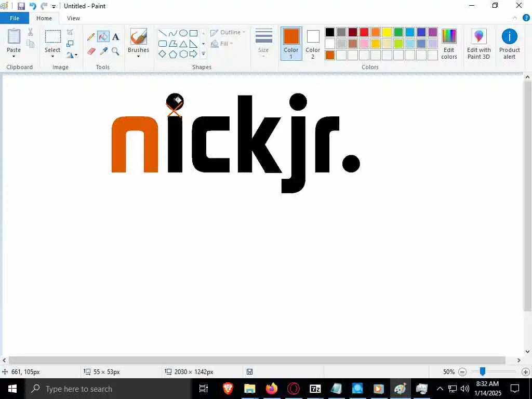
Task: Click the vertical scrollbar down arrow
Action: coord(527,352)
